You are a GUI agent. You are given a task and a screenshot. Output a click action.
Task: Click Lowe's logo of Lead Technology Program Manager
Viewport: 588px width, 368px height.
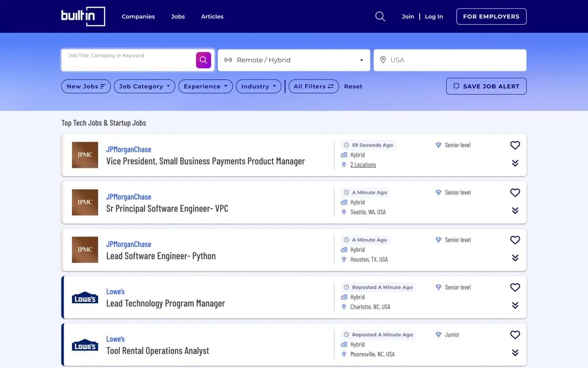(85, 298)
